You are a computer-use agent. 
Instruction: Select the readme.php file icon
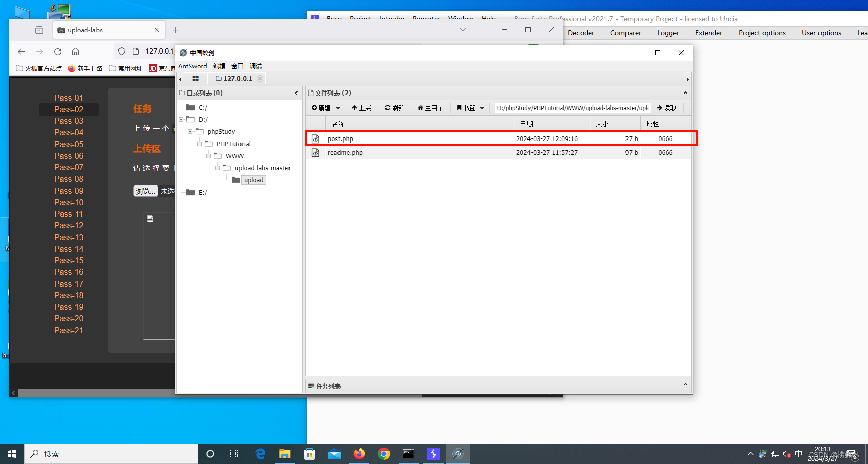coord(315,153)
